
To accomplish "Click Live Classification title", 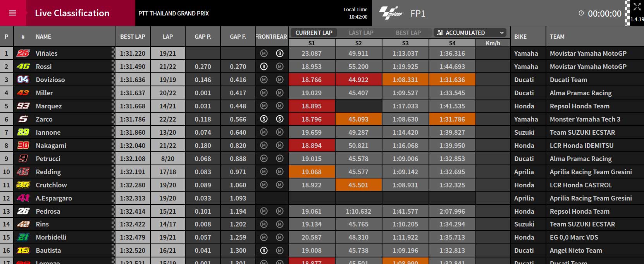I will pos(72,13).
